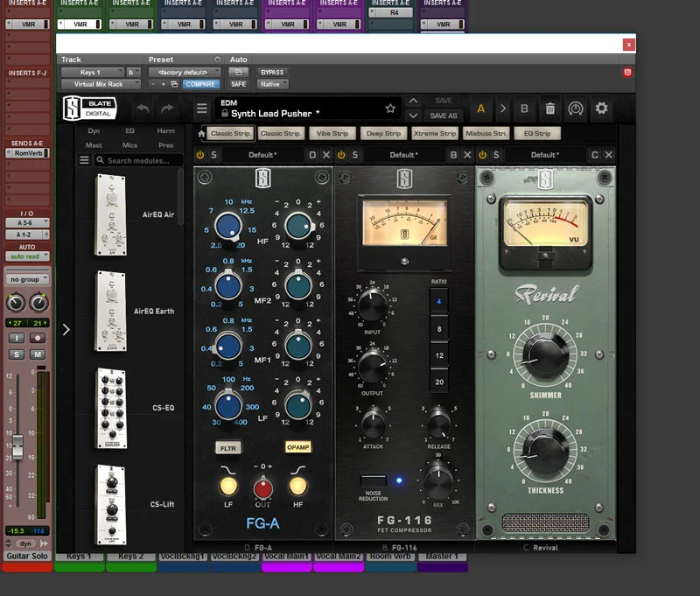Viewport: 700px width, 596px height.
Task: Click the COMPARE button
Action: point(201,84)
